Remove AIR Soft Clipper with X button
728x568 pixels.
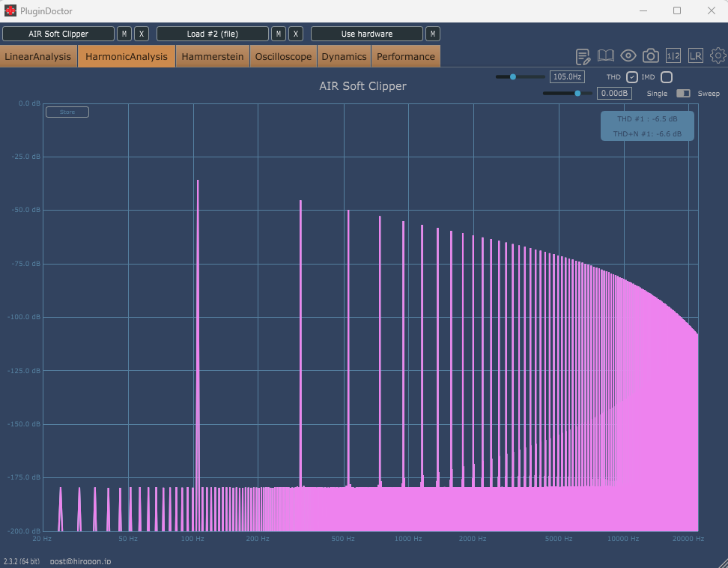point(142,34)
